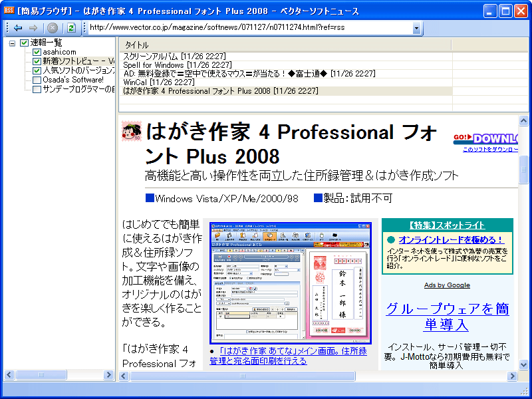
Task: Click tree panel scroll right arrow
Action: [x=108, y=375]
